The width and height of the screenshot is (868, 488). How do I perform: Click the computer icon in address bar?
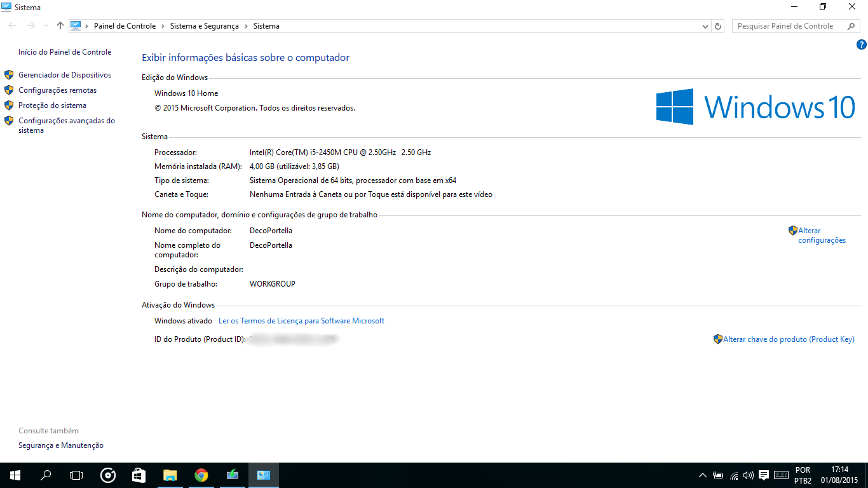point(76,26)
